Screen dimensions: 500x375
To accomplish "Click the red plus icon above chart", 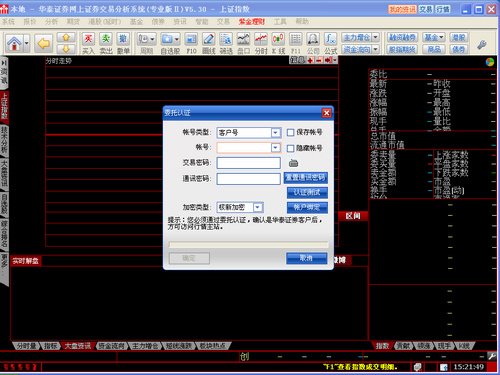I will [311, 60].
